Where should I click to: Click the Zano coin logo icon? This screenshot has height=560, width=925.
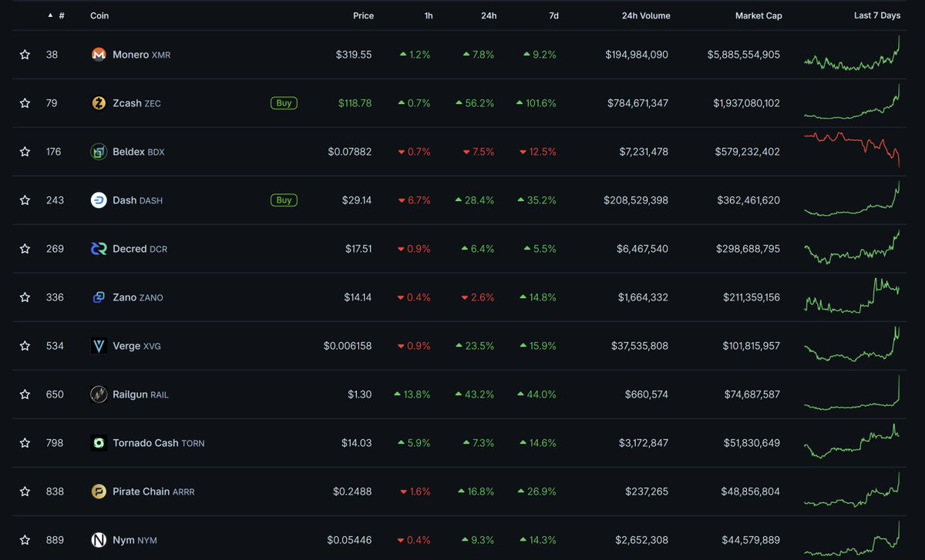click(99, 297)
